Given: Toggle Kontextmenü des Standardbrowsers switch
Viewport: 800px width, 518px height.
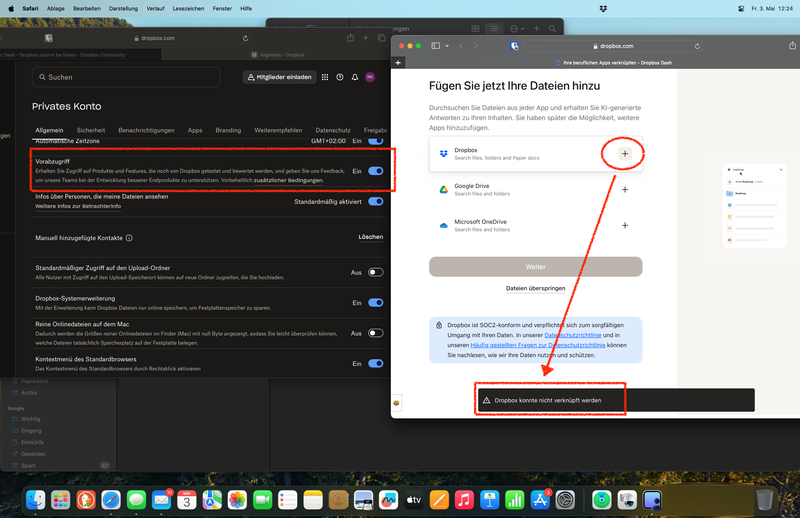Looking at the screenshot, I should pyautogui.click(x=375, y=363).
